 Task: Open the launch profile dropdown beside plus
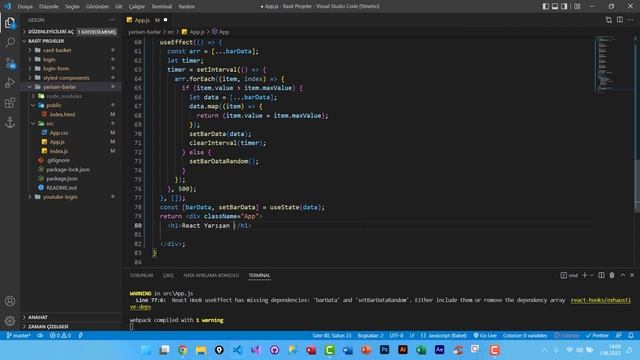click(591, 276)
